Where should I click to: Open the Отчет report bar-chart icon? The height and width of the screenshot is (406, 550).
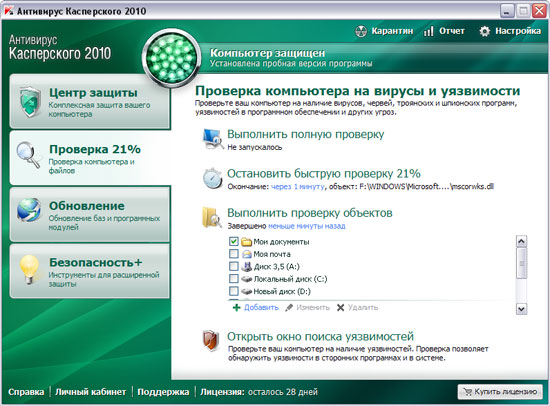point(428,31)
